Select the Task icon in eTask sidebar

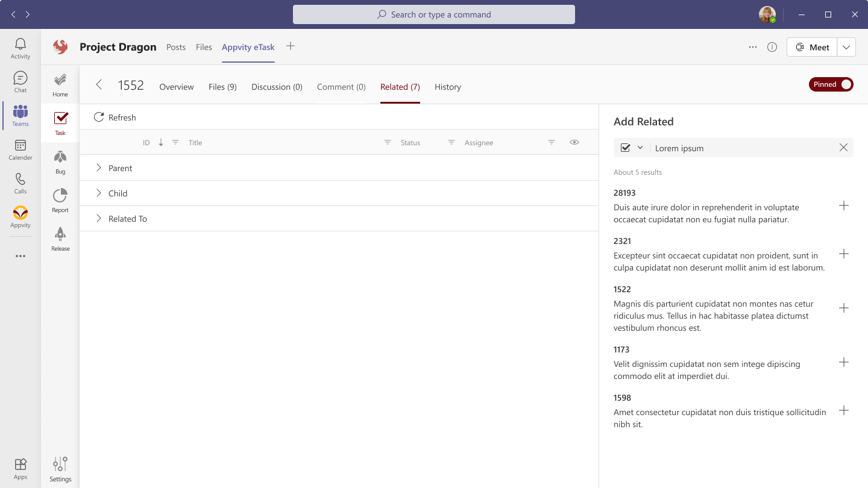[60, 122]
